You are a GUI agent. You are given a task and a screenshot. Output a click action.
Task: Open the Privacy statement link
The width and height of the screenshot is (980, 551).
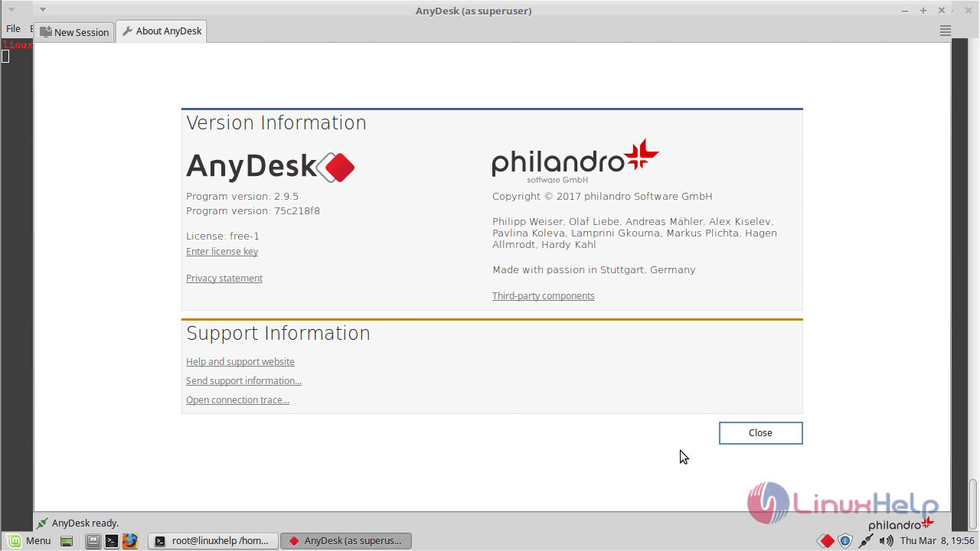(224, 279)
